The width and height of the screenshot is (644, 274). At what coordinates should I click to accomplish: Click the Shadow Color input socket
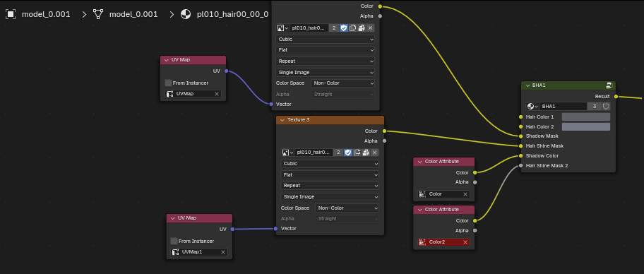521,155
